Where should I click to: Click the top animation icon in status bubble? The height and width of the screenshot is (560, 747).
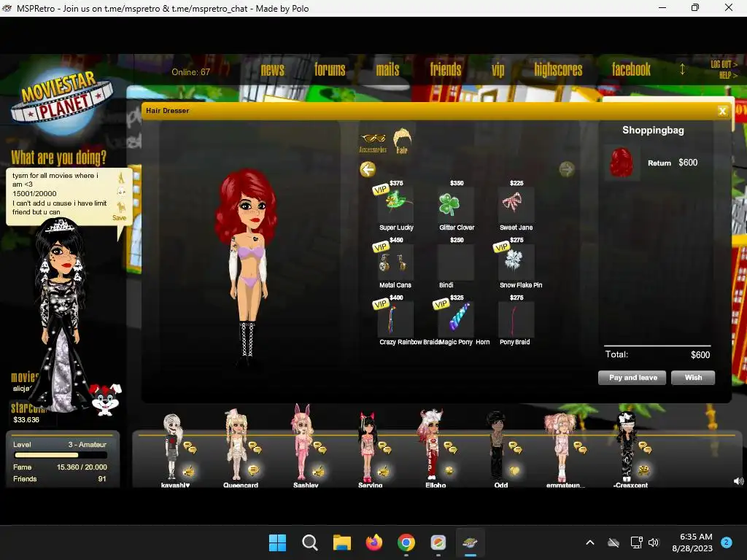[x=121, y=178]
